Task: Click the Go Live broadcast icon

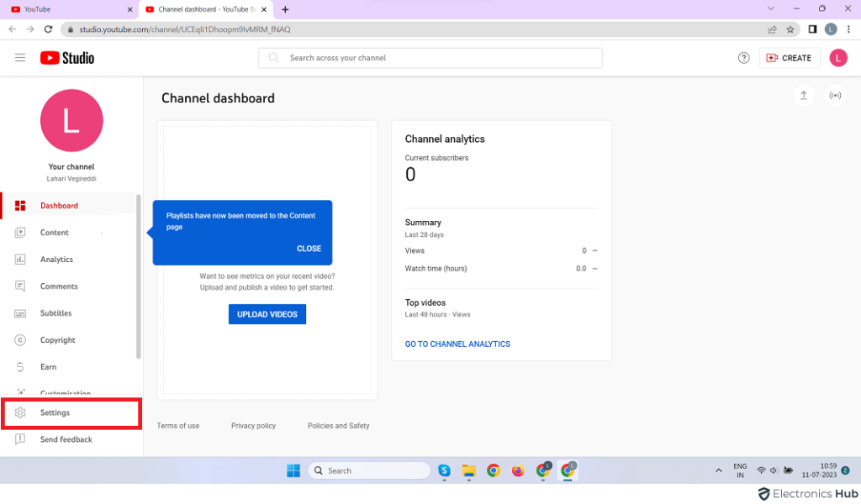Action: point(835,96)
